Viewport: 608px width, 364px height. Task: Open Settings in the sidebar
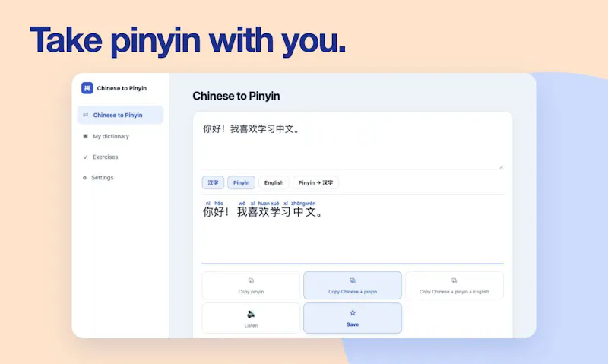[x=102, y=178]
